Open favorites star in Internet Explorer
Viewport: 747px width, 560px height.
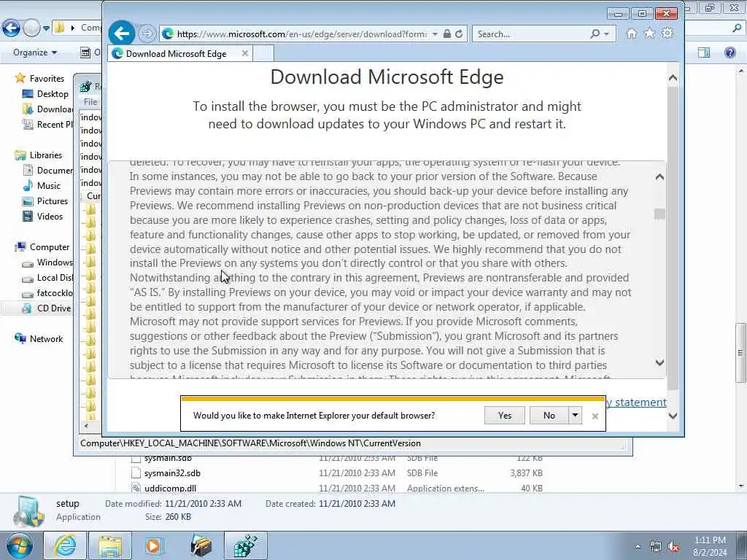[649, 34]
